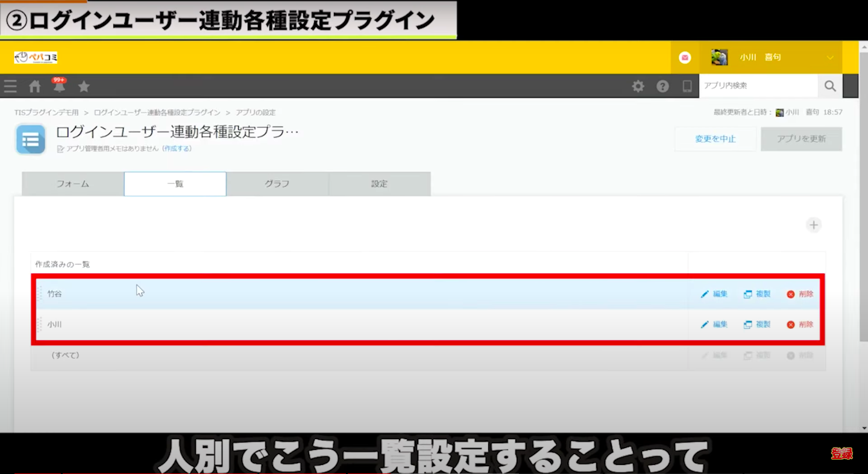
Task: Click the help question mark icon
Action: pos(662,87)
